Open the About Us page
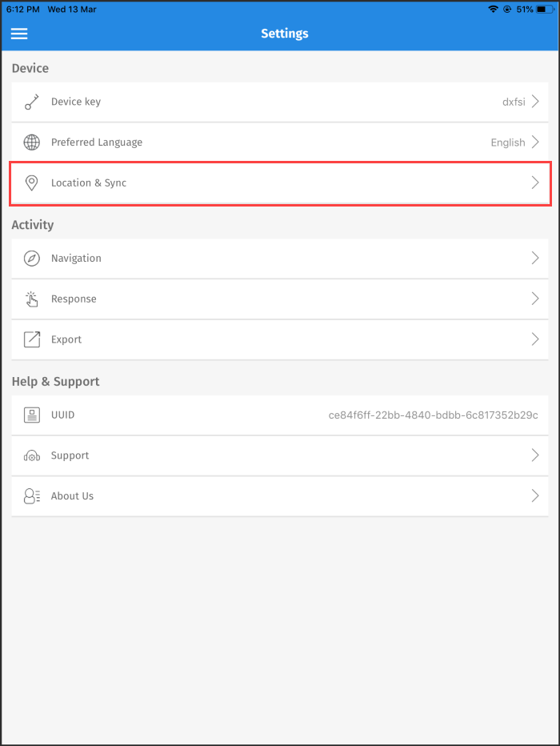 pos(534,495)
